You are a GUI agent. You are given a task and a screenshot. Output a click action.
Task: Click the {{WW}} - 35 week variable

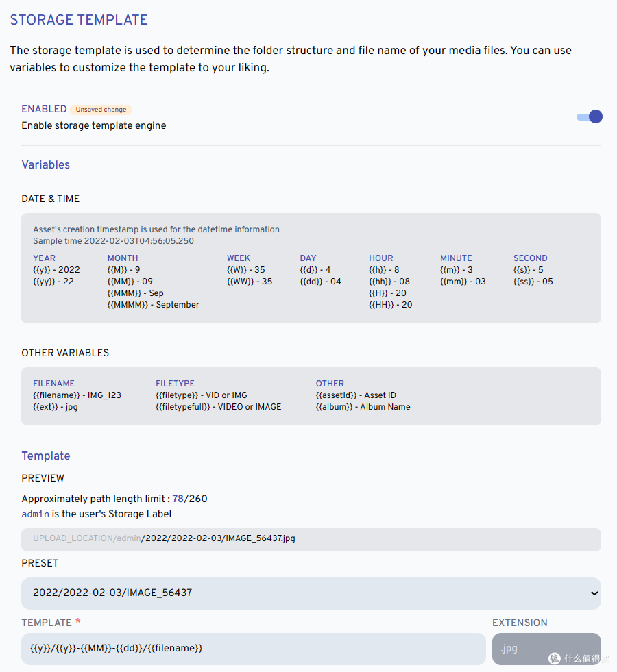pos(249,282)
